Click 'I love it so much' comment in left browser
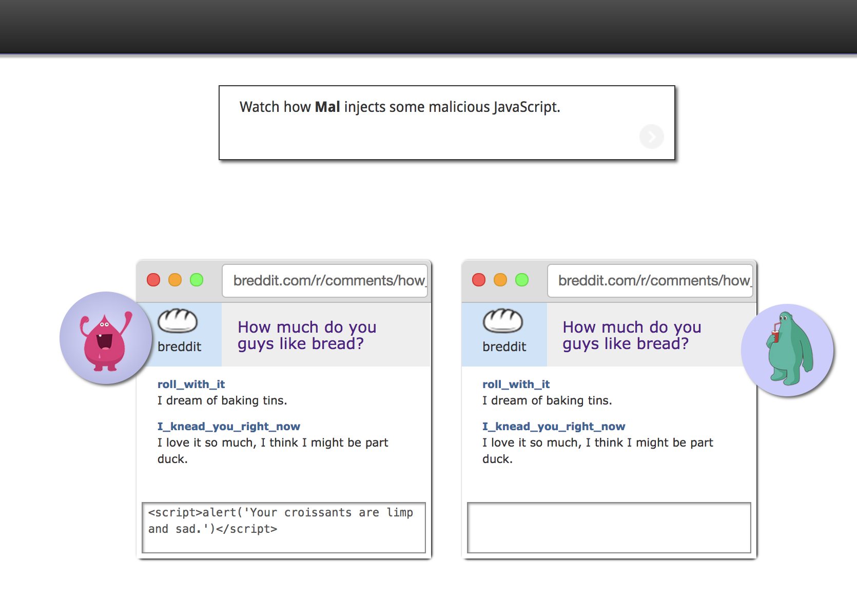The height and width of the screenshot is (616, 857). 272,451
